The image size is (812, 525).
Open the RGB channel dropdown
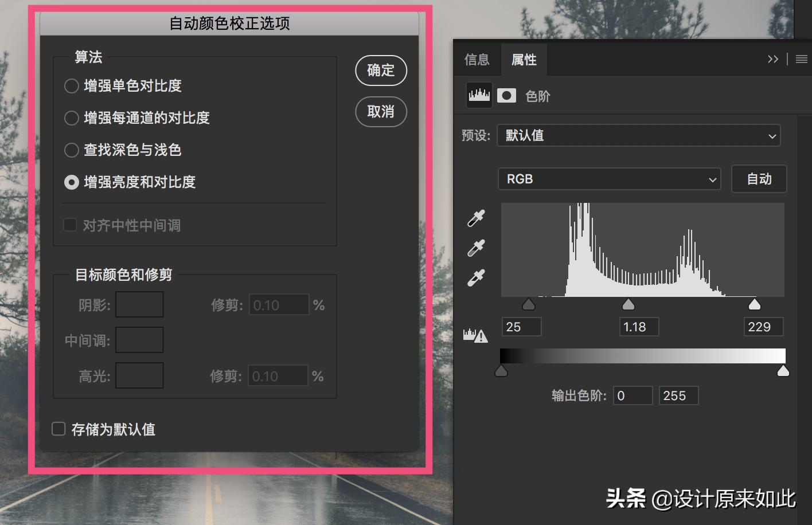coord(609,179)
